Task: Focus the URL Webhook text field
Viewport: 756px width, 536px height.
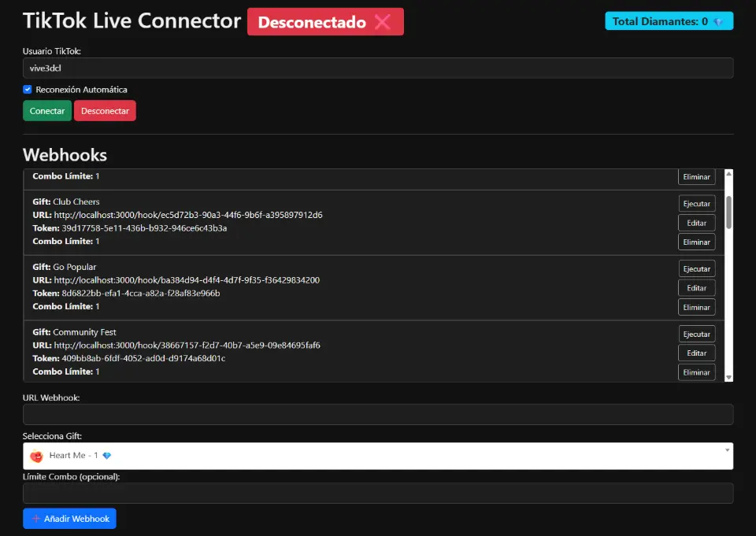Action: click(x=378, y=415)
